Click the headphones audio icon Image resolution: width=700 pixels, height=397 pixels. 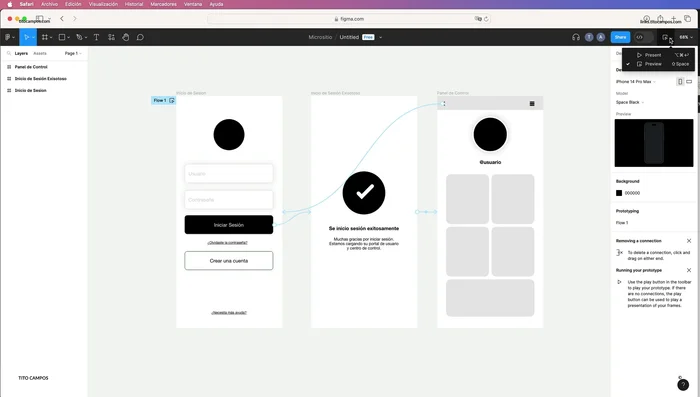click(x=576, y=37)
